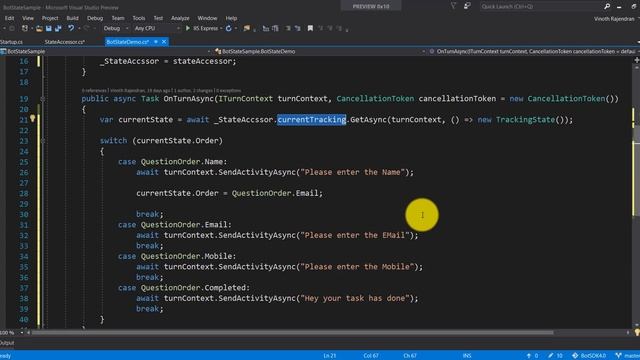The width and height of the screenshot is (640, 360).
Task: Click the "Col 67" status bar entry
Action: coord(371,356)
